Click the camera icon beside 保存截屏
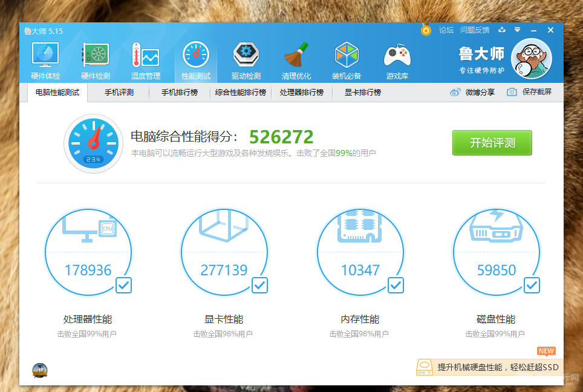This screenshot has height=392, width=583. pos(512,92)
